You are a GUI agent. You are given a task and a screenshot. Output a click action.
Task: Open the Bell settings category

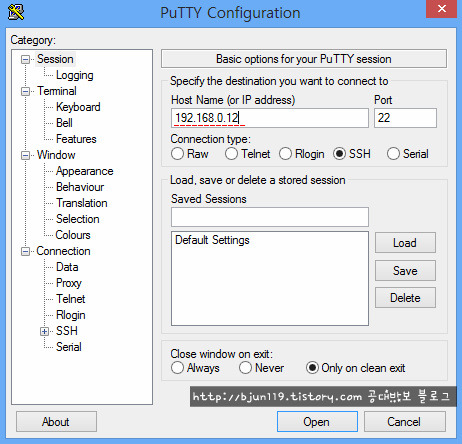click(64, 123)
